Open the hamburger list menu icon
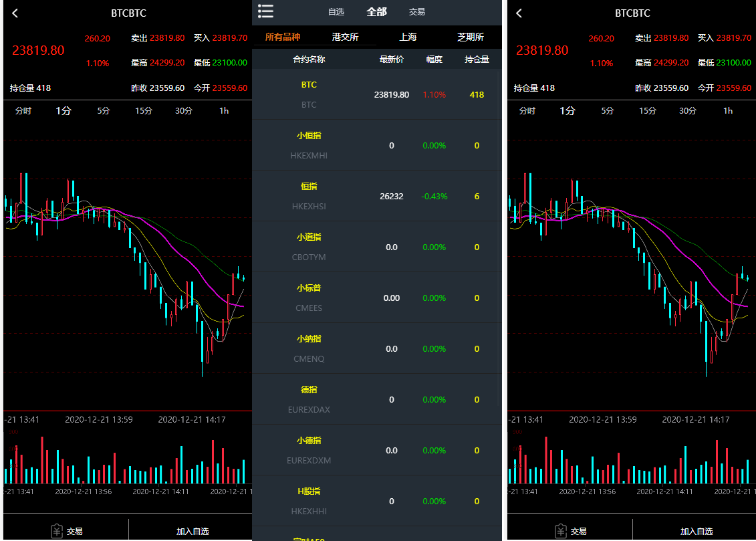The image size is (756, 541). 265,11
